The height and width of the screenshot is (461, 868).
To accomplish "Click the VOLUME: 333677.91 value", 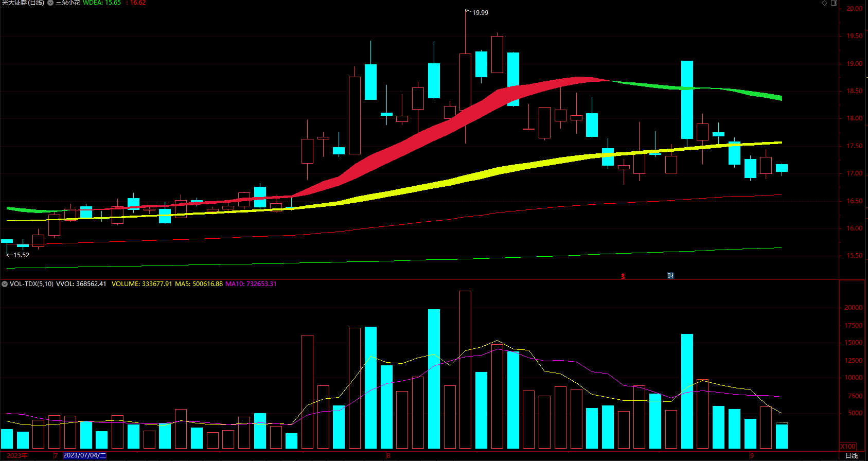I will tap(142, 284).
